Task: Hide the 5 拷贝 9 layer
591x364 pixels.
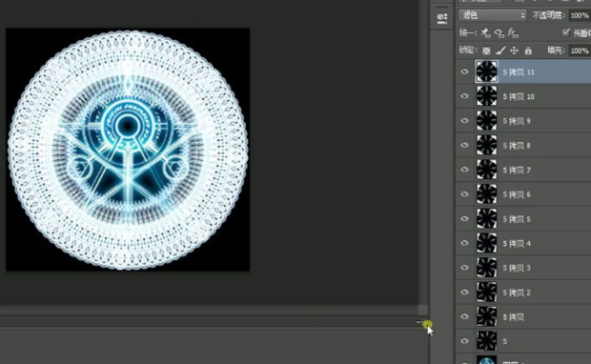Action: pos(464,121)
